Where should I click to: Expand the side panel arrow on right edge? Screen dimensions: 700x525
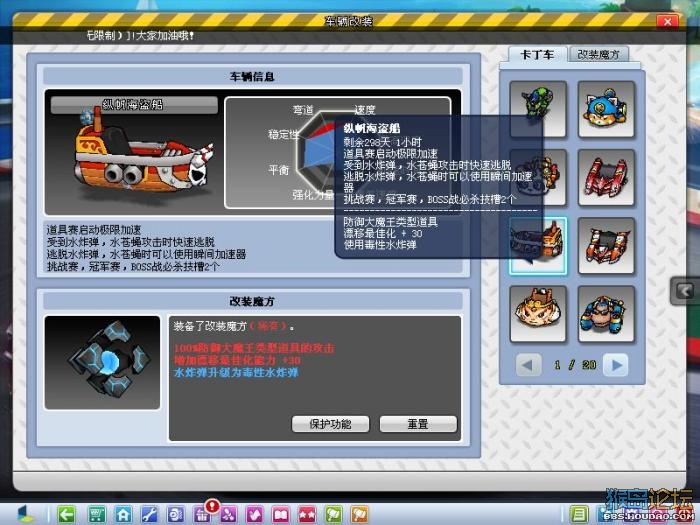point(684,291)
